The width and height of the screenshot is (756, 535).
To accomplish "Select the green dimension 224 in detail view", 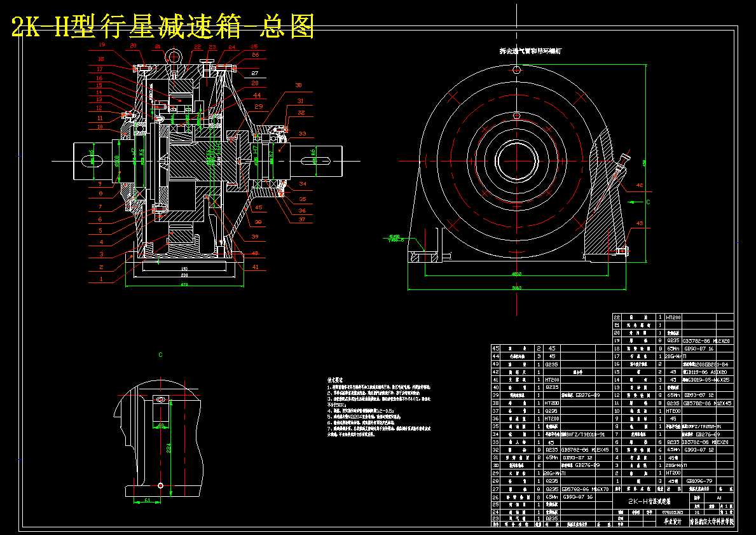I will [x=168, y=448].
